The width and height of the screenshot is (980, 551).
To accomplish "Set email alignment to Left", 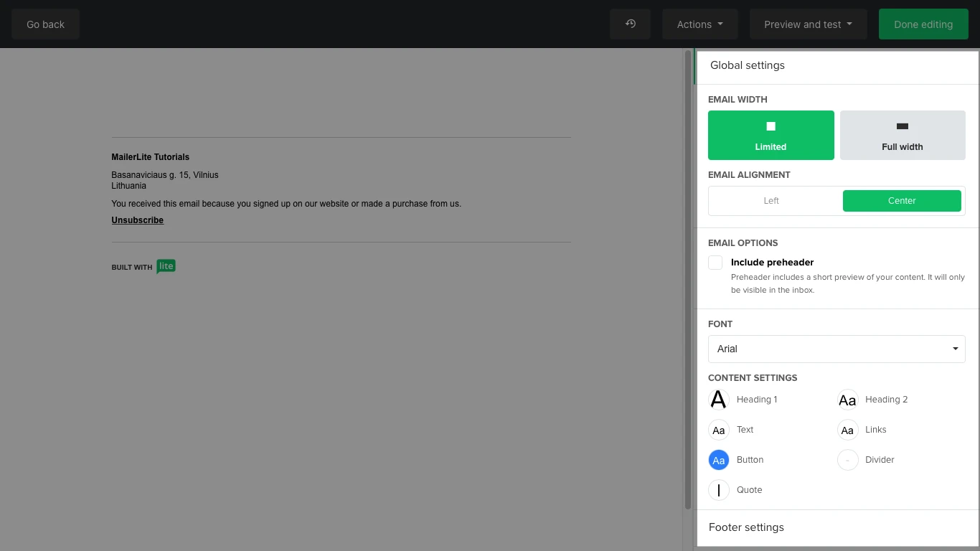I will 771,201.
